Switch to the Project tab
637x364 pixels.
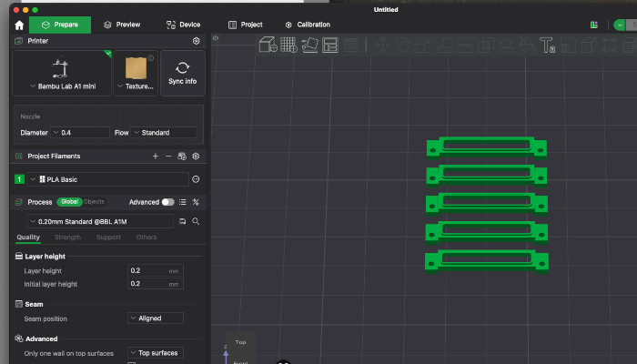pos(246,25)
